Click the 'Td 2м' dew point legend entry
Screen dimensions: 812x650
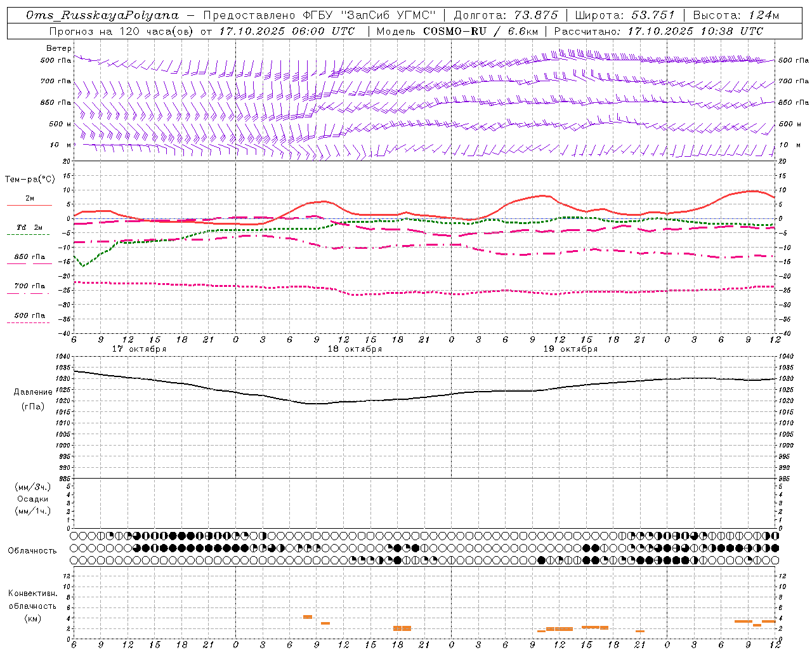[x=30, y=227]
